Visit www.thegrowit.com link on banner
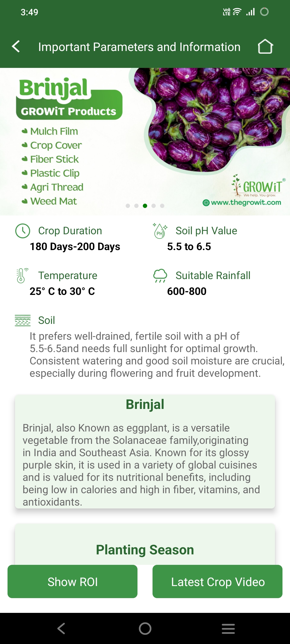Viewport: 290px width, 644px height. pos(242,203)
